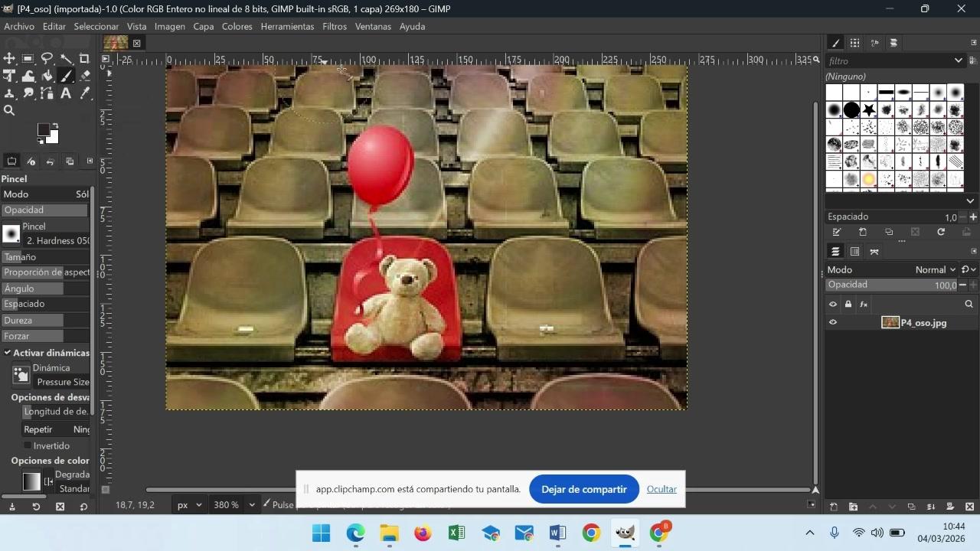Pick the Text tool
The image size is (980, 551).
[66, 93]
